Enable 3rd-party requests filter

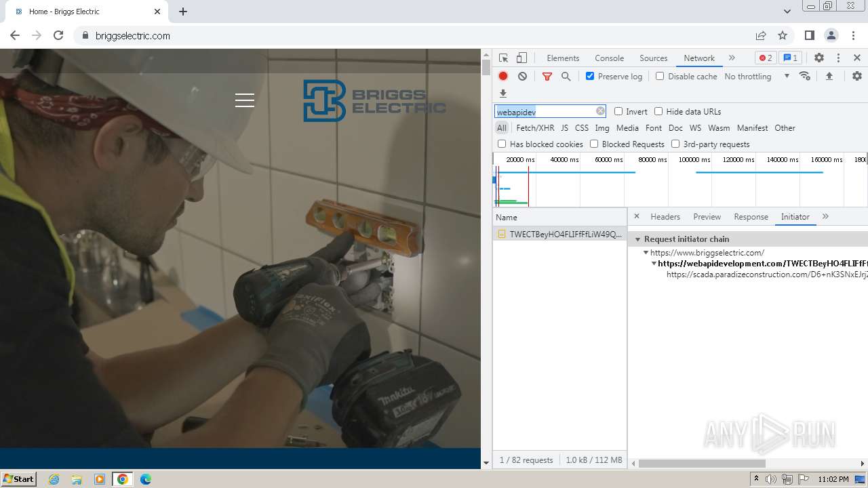pos(675,144)
